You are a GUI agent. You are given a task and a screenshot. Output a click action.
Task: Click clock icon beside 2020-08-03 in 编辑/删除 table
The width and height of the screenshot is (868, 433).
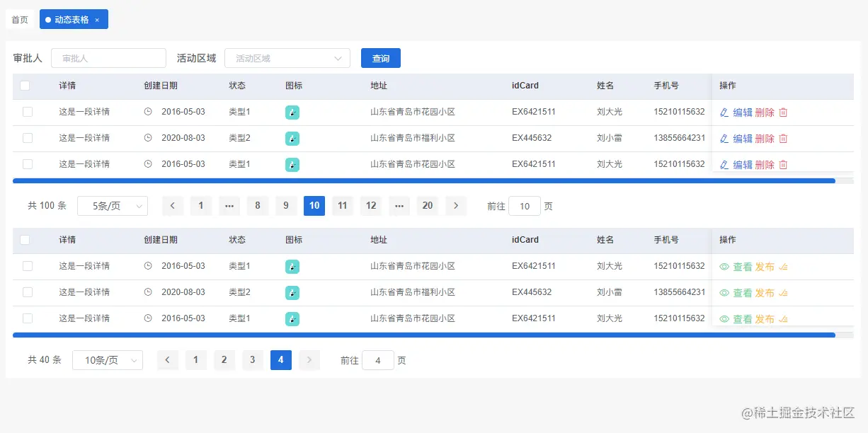148,138
